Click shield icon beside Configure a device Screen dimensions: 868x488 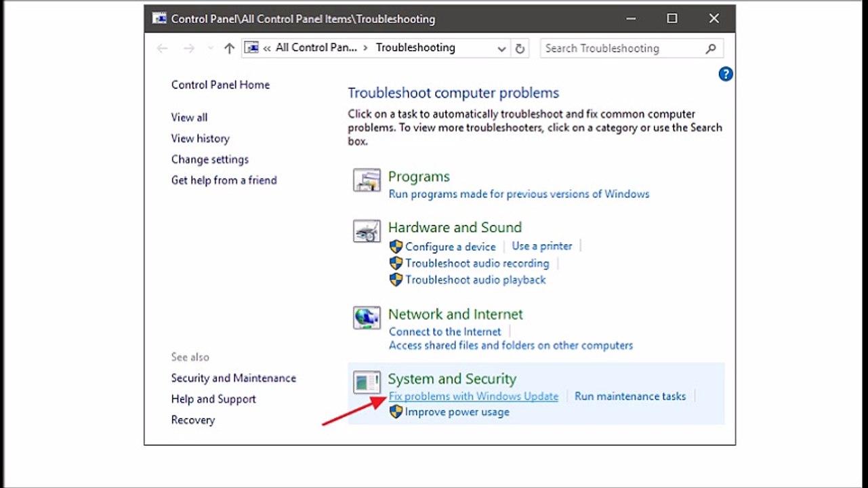pyautogui.click(x=396, y=247)
